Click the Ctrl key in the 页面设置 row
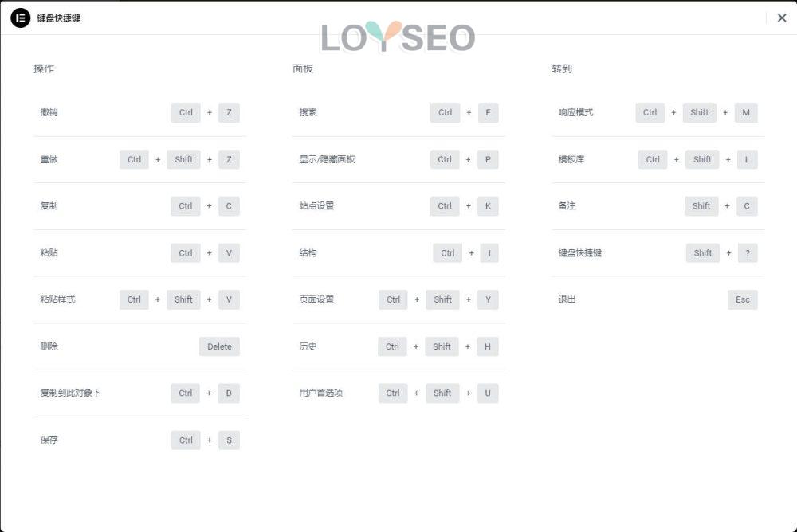The width and height of the screenshot is (797, 532). pos(394,299)
